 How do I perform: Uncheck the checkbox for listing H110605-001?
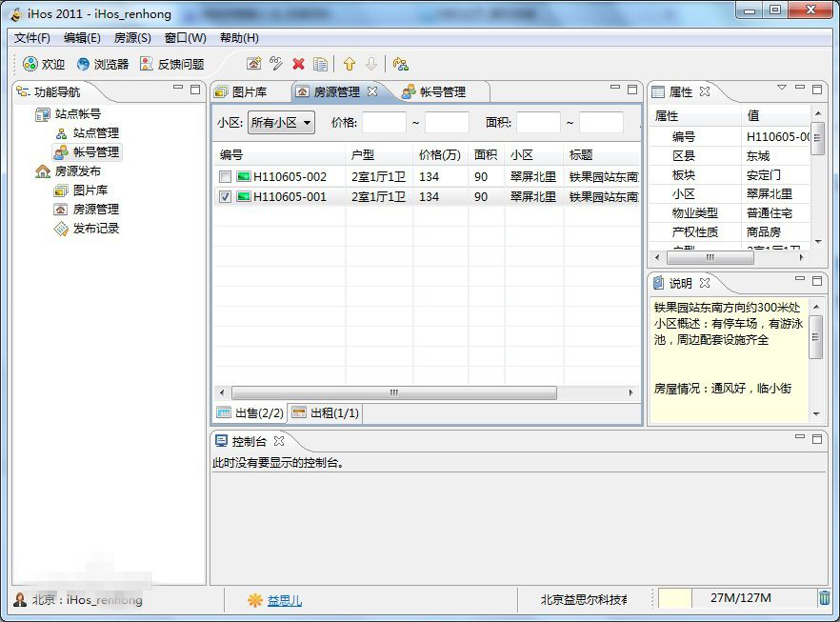226,197
